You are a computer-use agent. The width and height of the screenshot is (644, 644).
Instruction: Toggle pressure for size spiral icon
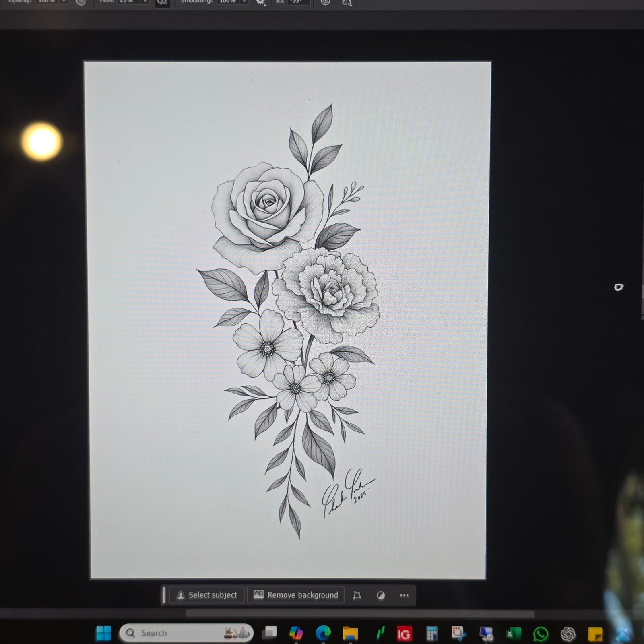325,2
